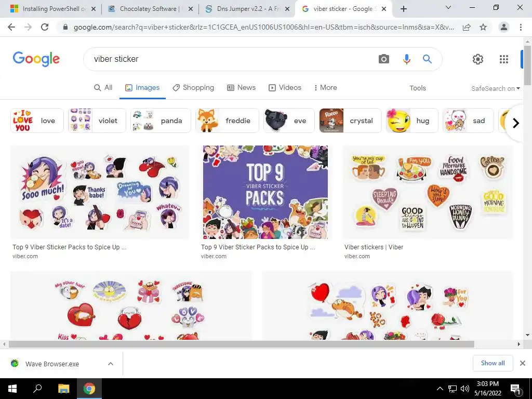Expand Wave Browser.exe download options chevron
Screen dimensions: 532x399
(x=111, y=364)
